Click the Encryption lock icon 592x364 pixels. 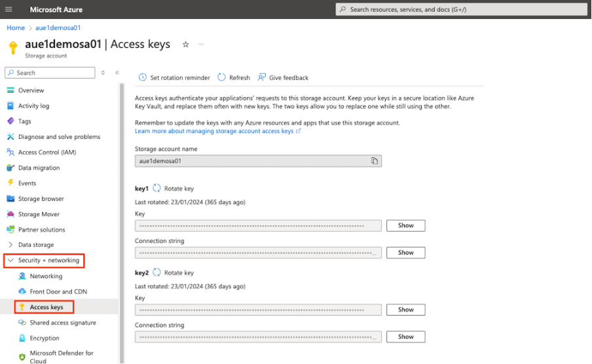pos(22,338)
